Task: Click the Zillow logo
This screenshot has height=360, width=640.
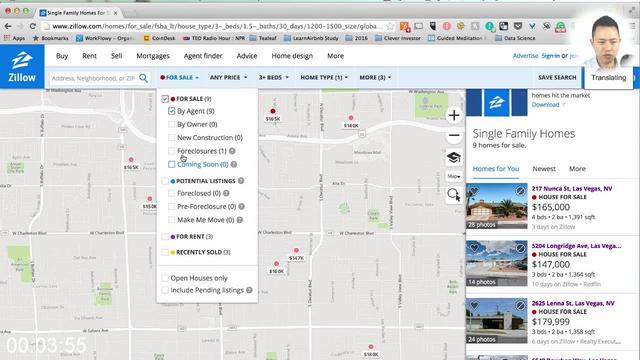Action: click(22, 67)
